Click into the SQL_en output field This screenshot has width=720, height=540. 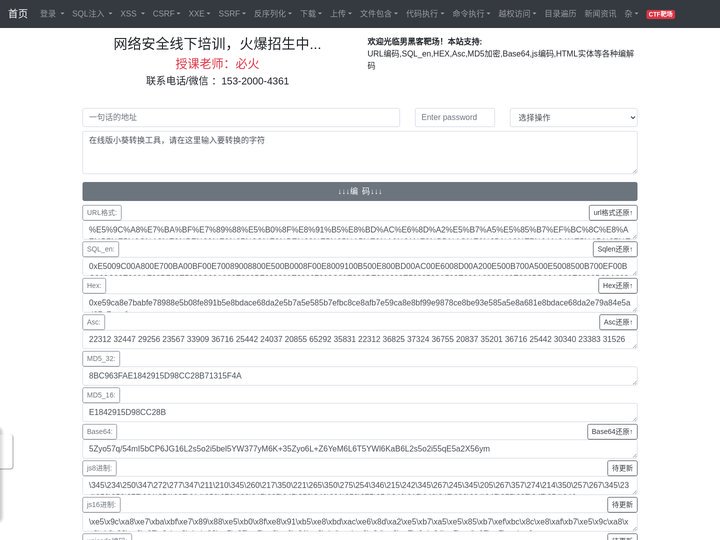[x=360, y=266]
